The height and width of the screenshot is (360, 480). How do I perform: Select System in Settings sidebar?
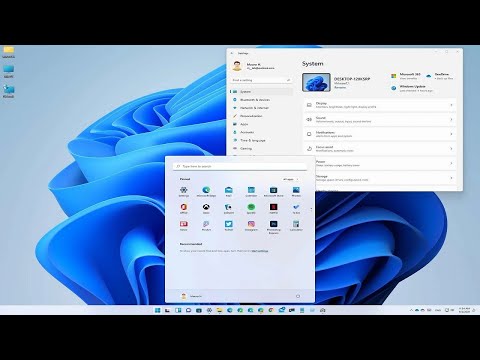(261, 91)
